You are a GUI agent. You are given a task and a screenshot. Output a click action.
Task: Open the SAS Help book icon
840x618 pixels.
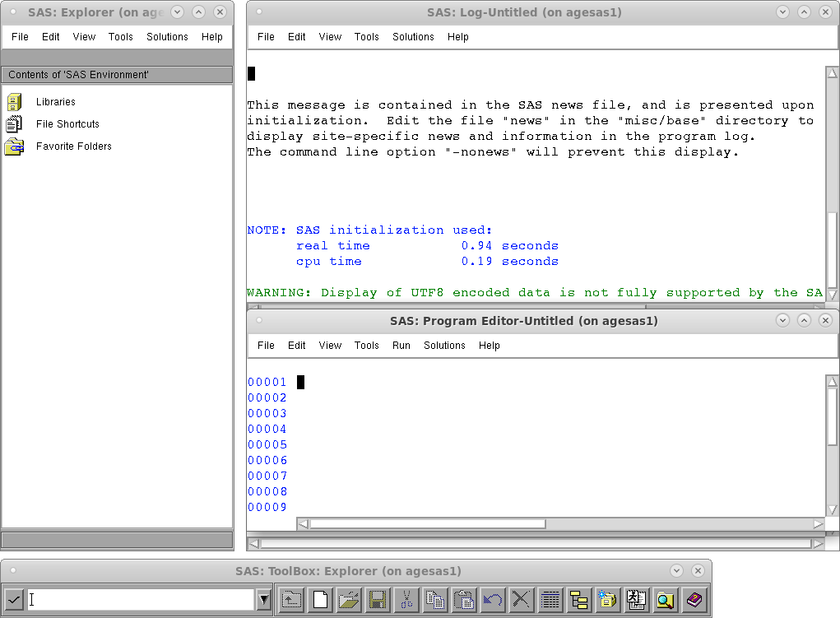coord(695,600)
